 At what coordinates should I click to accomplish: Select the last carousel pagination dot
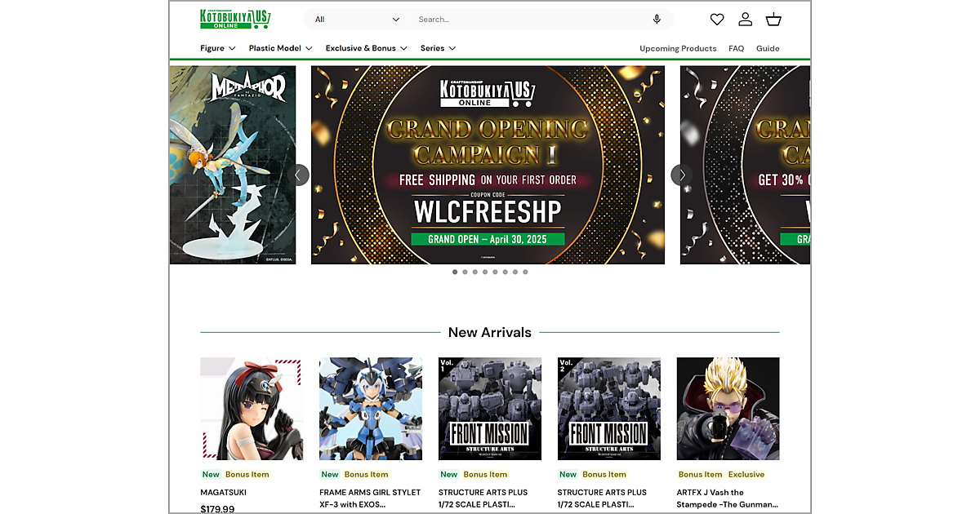click(525, 272)
